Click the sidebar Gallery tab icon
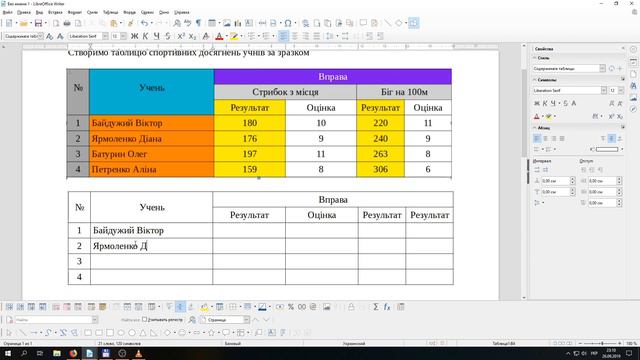Viewport: 640px width, 360px height. (x=633, y=98)
